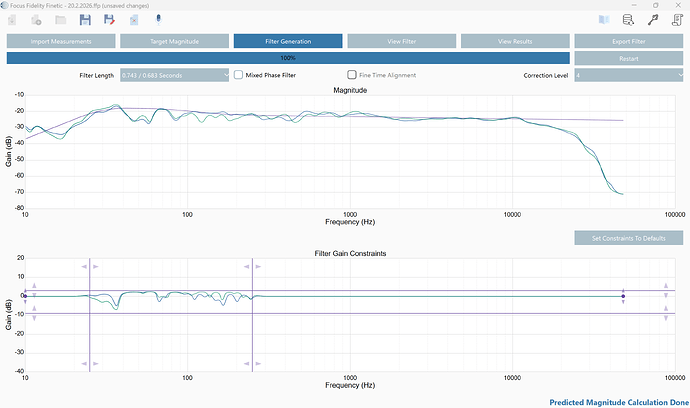Click the 100% progress bar

pyautogui.click(x=288, y=58)
